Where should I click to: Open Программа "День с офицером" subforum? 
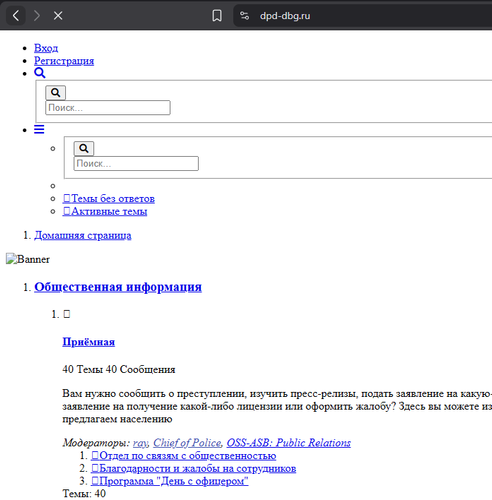coord(170,481)
